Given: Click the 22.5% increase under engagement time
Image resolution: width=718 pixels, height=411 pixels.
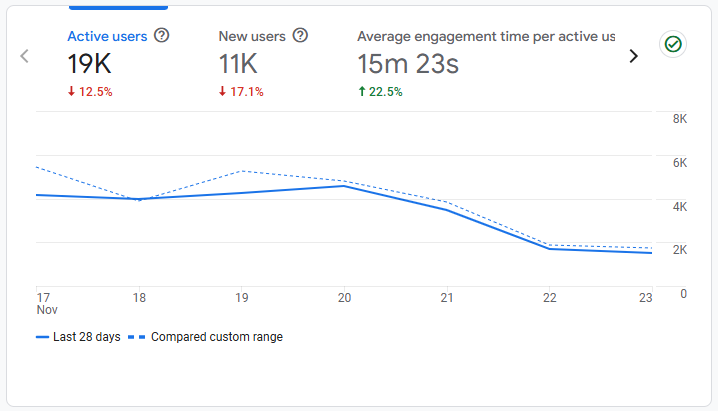Looking at the screenshot, I should 380,92.
